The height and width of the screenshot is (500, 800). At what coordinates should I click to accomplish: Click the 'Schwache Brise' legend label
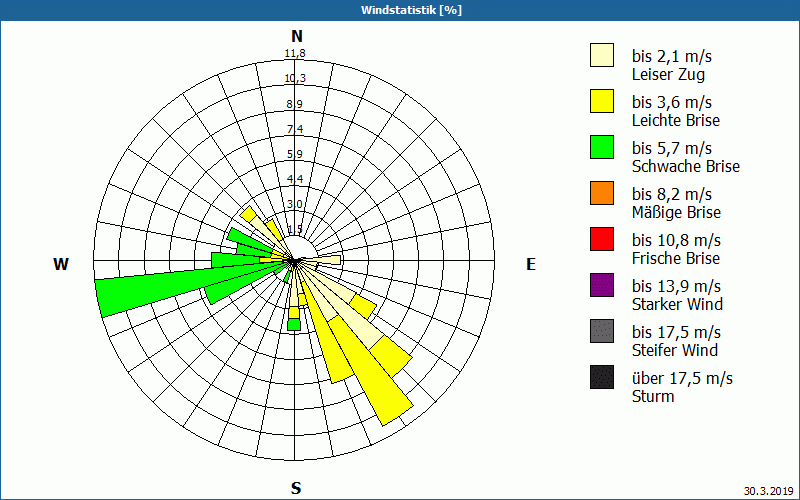[686, 166]
